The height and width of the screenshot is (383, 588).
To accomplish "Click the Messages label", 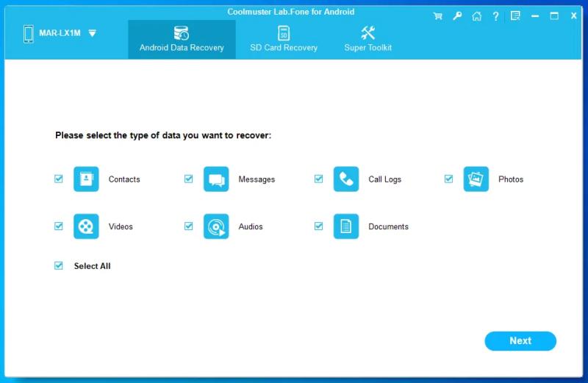I will (257, 179).
